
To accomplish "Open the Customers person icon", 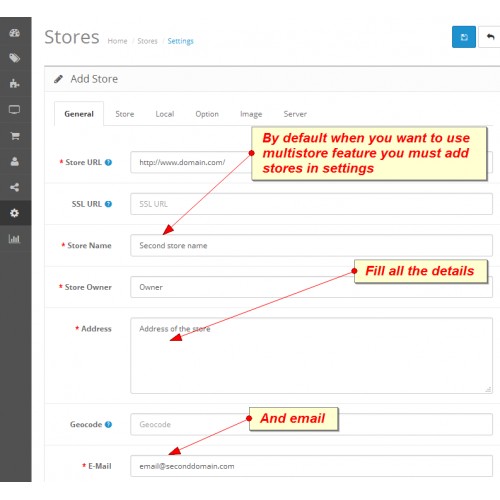I will 15,162.
